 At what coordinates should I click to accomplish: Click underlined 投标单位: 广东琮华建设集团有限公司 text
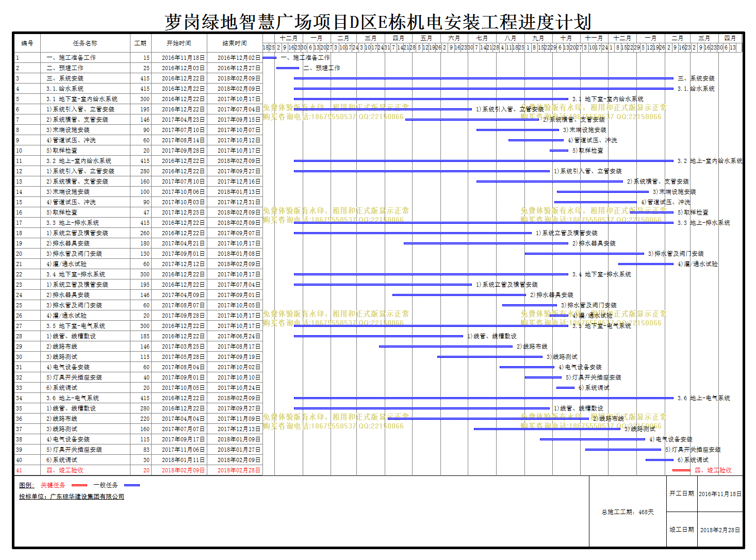tap(72, 497)
